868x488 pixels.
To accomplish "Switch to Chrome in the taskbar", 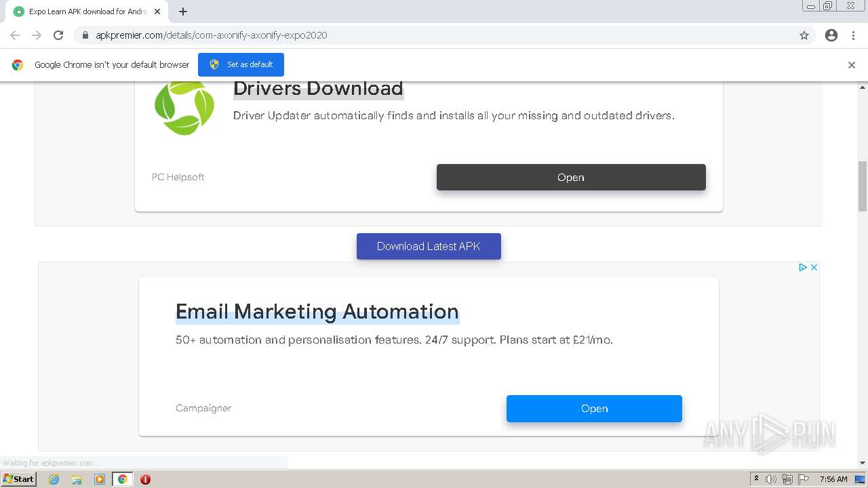I will click(123, 479).
